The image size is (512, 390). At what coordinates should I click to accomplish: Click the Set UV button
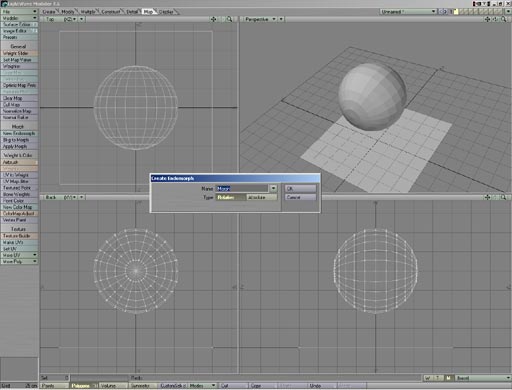coord(19,249)
